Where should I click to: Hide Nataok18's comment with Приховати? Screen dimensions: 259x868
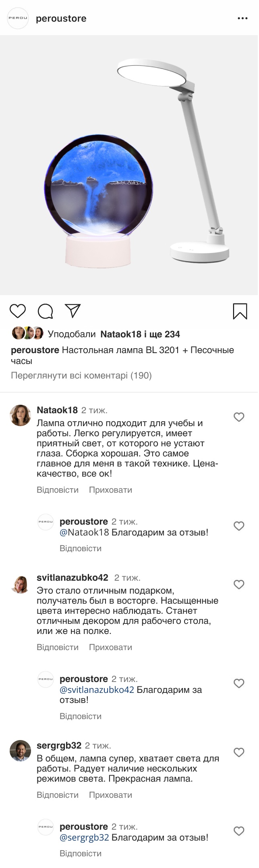(110, 490)
